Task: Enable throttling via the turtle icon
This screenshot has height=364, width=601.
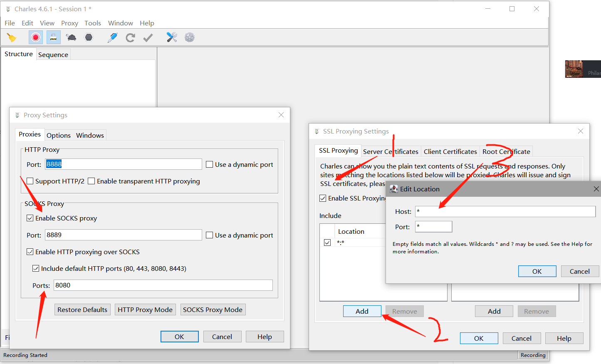Action: click(x=71, y=37)
